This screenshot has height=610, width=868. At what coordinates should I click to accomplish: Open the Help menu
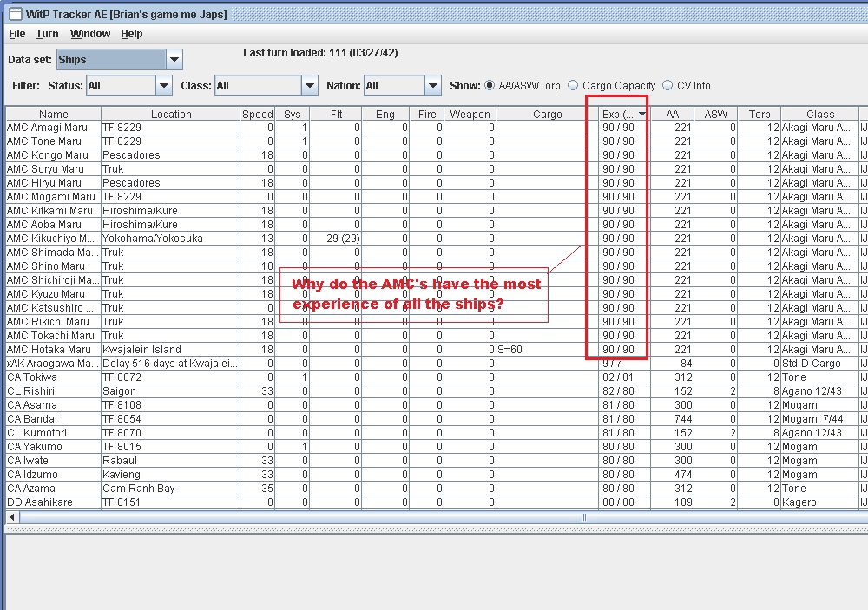pyautogui.click(x=132, y=34)
